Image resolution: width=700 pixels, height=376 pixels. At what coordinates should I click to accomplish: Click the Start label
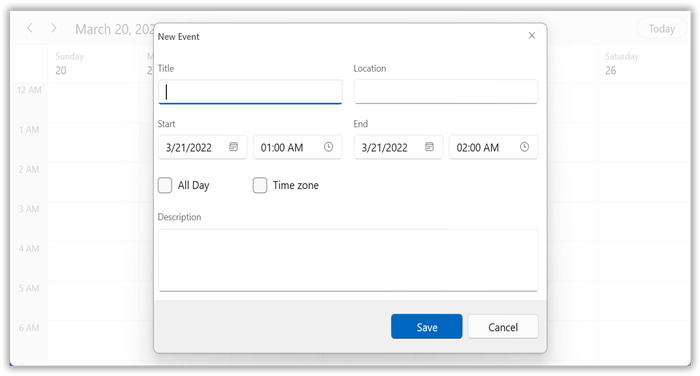tap(166, 124)
